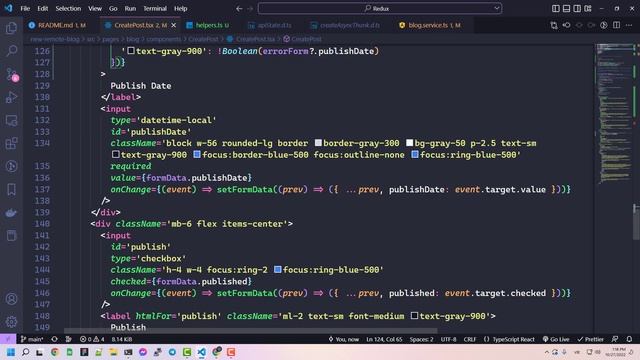The image size is (640, 360).
Task: Open the editor More Actions ellipsis
Action: 629,25
